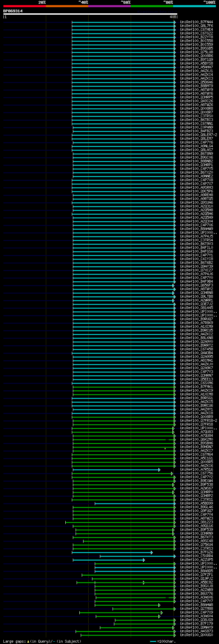Select the UniRef100_B0I559 label

pos(196,45)
